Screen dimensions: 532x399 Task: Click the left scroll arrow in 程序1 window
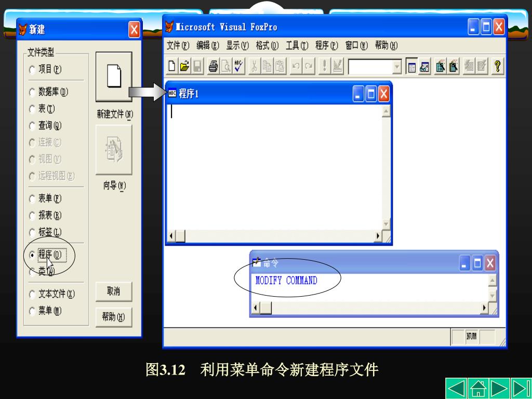[171, 236]
